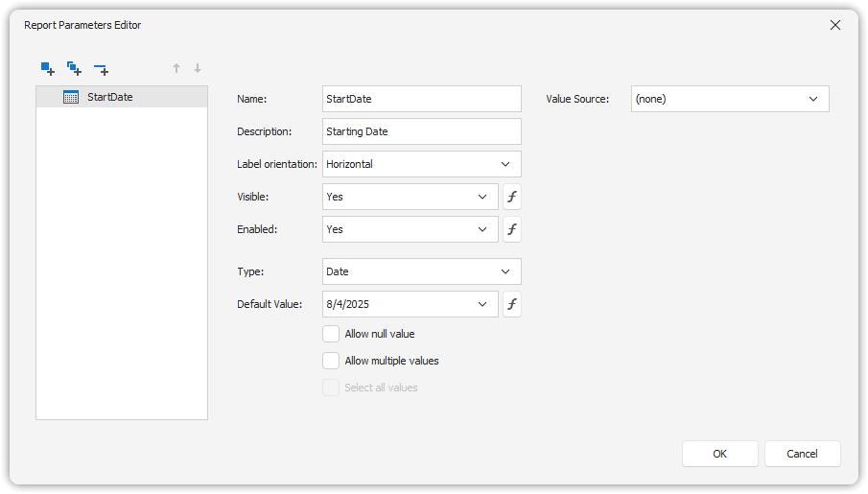Click the Cancel button
Screen dimensions: 868x494
click(x=802, y=454)
